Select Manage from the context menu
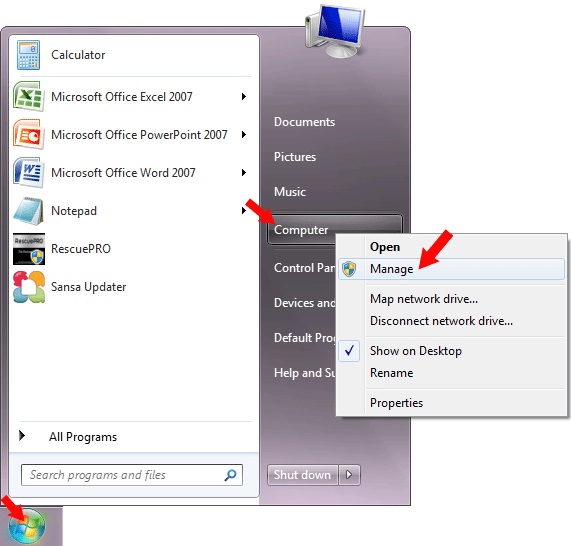571x546 pixels. click(x=452, y=269)
